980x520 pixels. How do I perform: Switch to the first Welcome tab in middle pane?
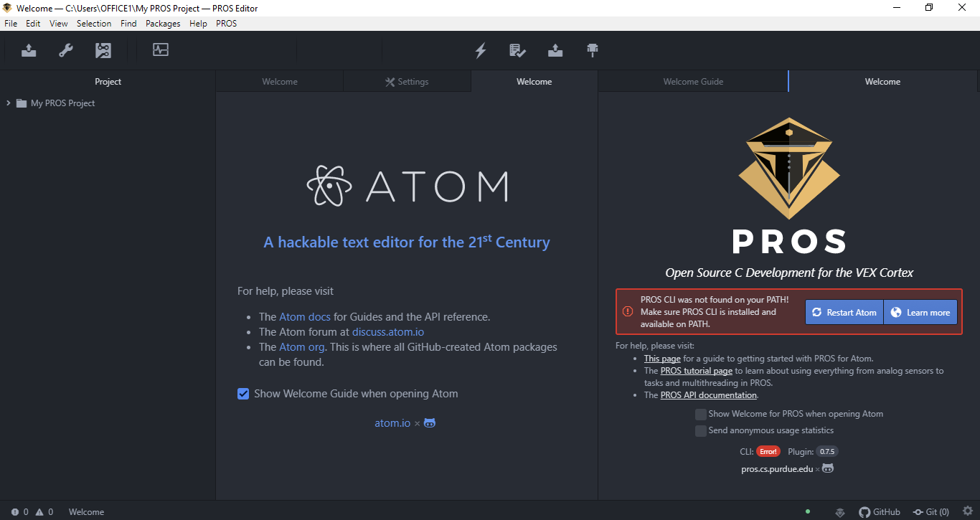click(280, 82)
